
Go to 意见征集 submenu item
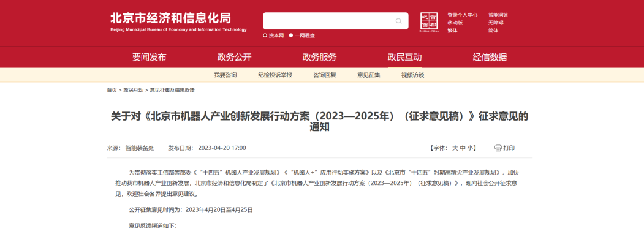coord(369,75)
